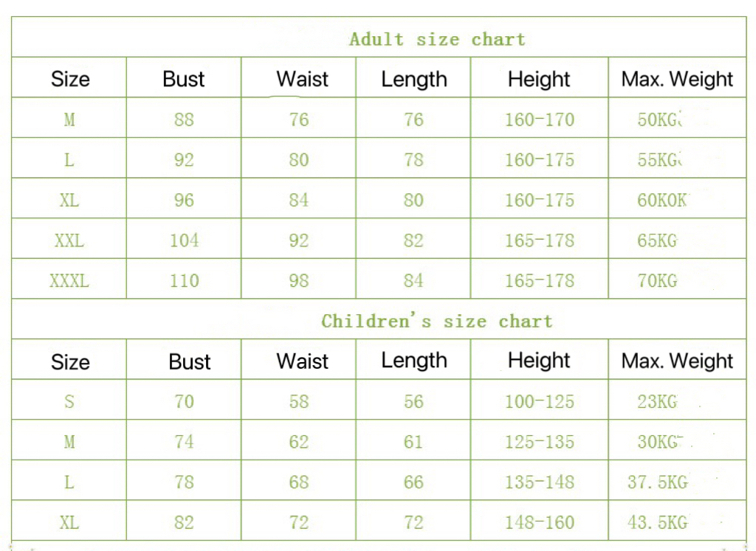The height and width of the screenshot is (551, 756).
Task: Click the 23KG weight cell
Action: pyautogui.click(x=657, y=401)
